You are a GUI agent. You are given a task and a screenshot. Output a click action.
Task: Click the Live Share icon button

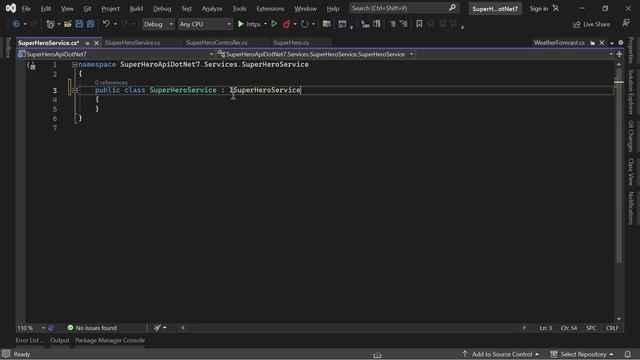(591, 24)
